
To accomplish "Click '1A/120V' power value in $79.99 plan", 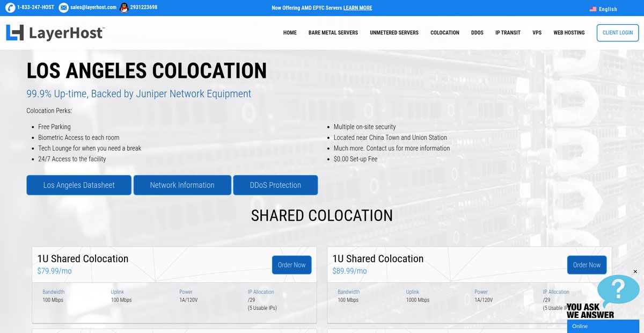I will 189,300.
